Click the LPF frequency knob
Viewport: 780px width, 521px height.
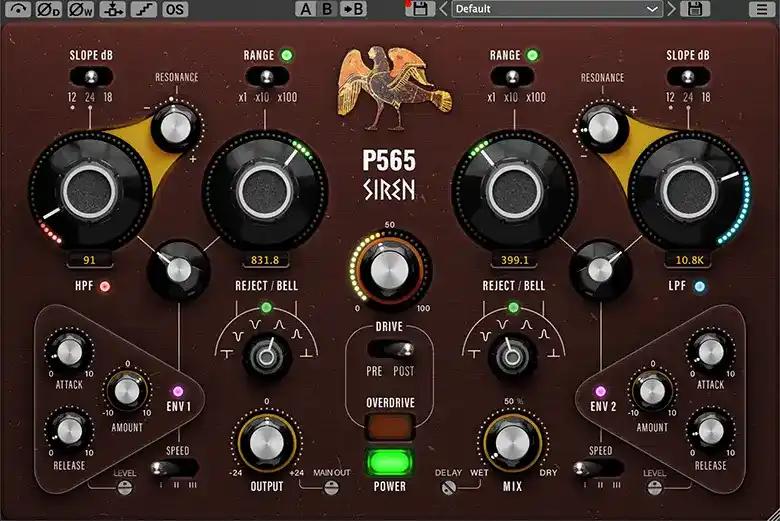[x=689, y=192]
